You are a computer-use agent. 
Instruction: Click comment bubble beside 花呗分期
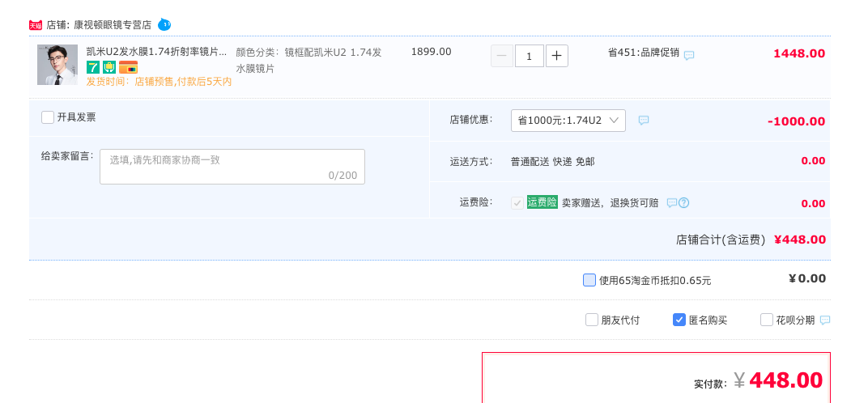pyautogui.click(x=825, y=320)
